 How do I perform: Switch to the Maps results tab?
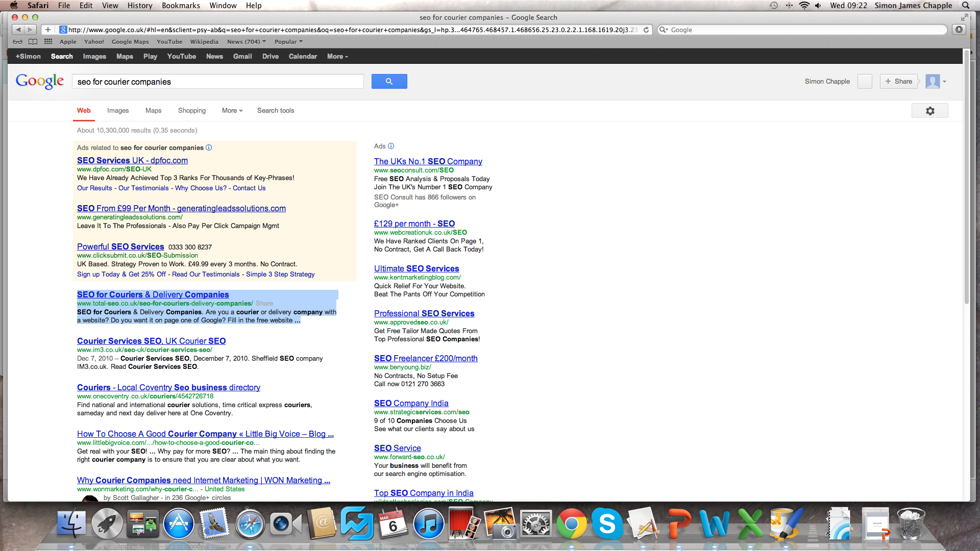click(x=153, y=111)
